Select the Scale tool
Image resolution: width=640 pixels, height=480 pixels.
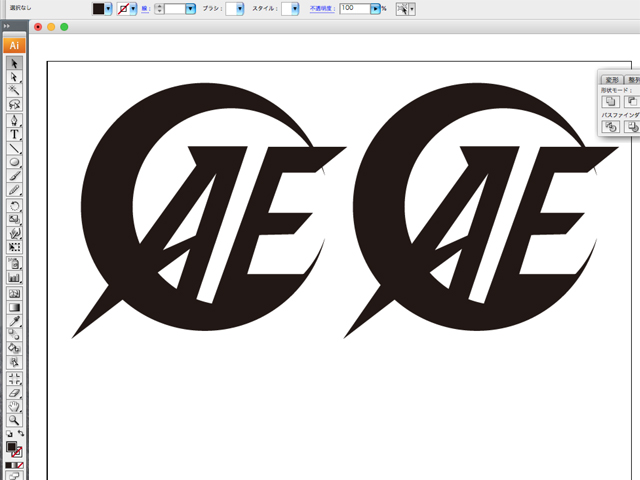pos(14,220)
